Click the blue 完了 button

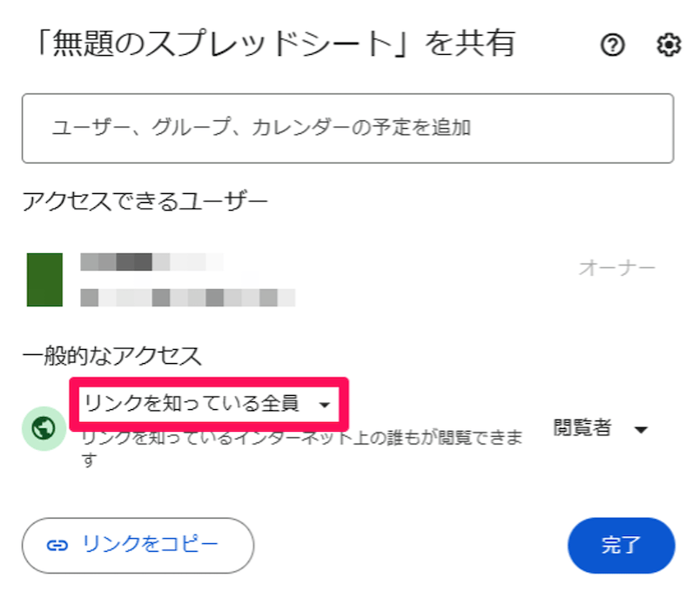coord(621,546)
